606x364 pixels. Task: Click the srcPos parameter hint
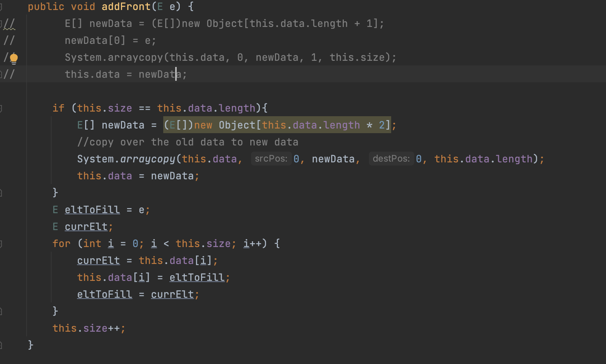(x=271, y=159)
